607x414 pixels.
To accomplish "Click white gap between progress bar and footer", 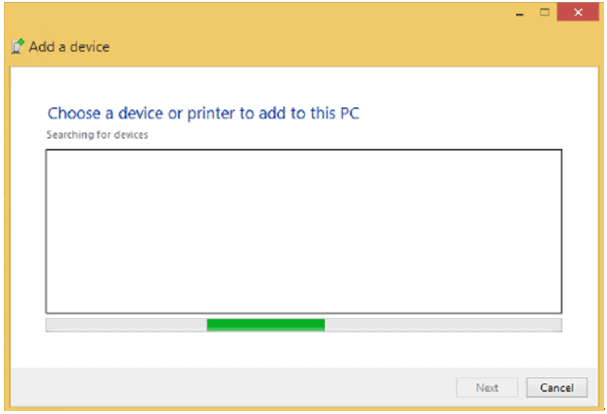I will tap(303, 350).
